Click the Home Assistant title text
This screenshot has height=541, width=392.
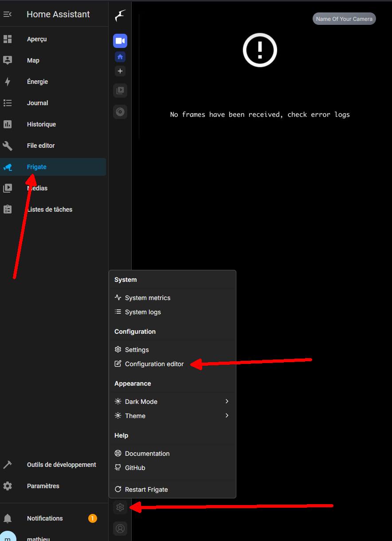coord(58,14)
